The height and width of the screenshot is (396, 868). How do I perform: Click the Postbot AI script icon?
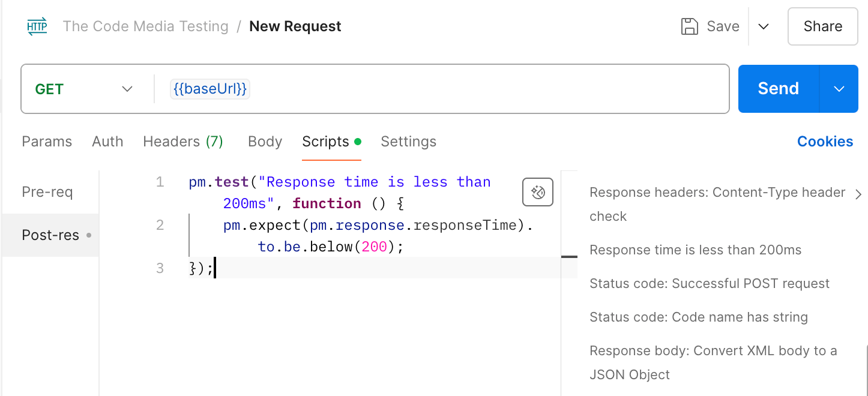538,193
